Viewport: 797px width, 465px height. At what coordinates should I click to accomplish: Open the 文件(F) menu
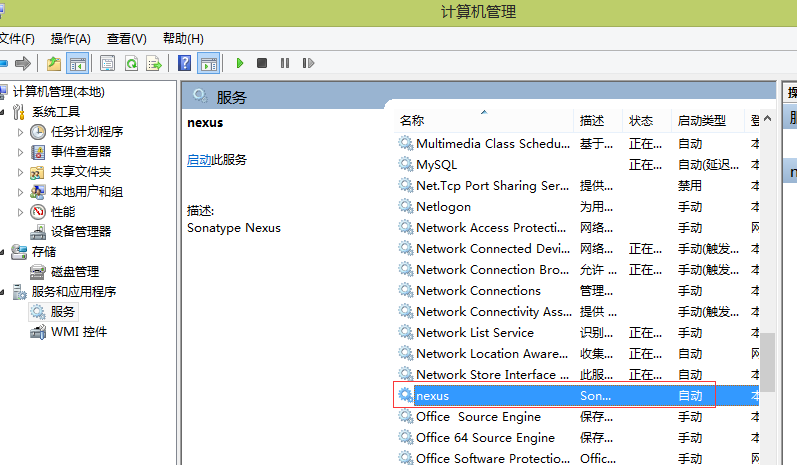(x=17, y=39)
